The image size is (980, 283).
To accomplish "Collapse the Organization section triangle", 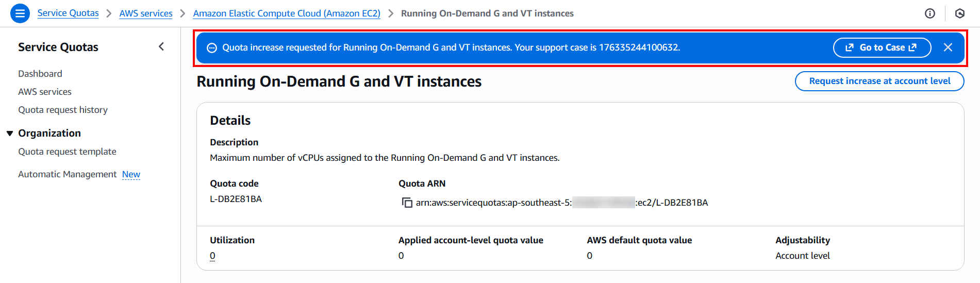I will [x=10, y=134].
